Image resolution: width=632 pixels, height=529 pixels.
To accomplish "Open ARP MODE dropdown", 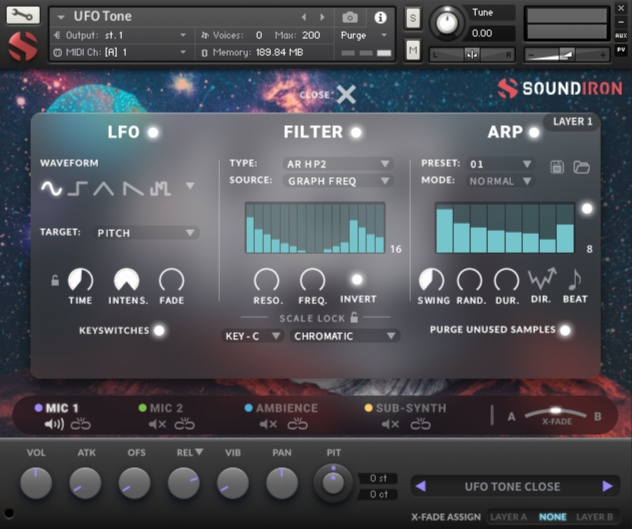I will coord(500,181).
